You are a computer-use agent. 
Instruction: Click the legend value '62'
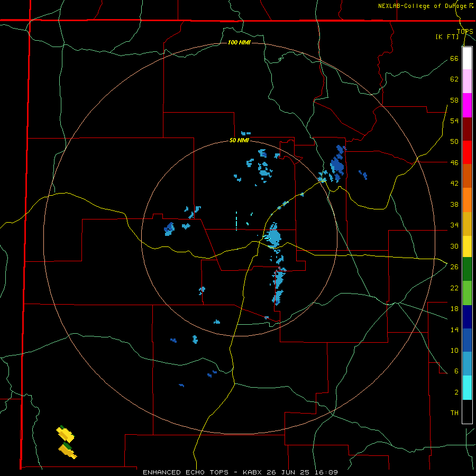(454, 79)
